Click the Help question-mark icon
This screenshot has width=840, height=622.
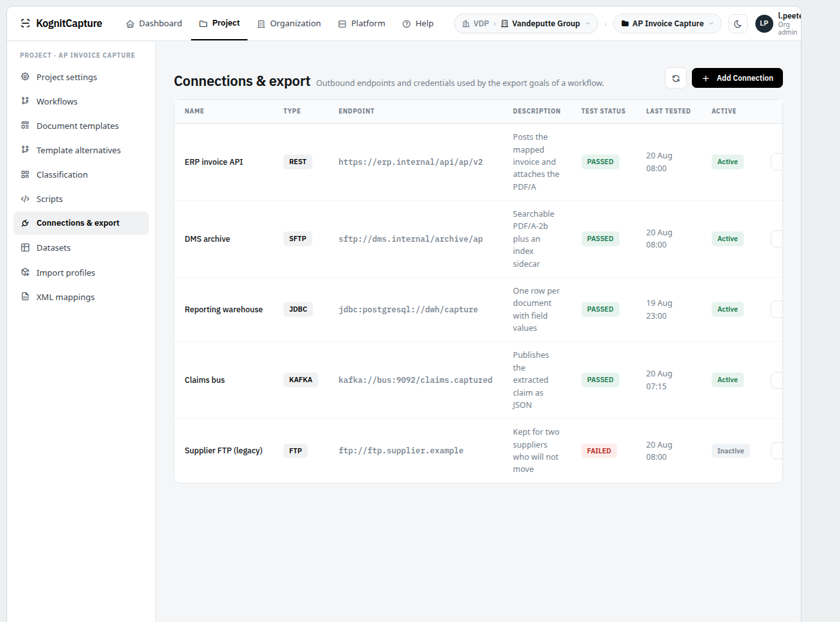click(407, 24)
